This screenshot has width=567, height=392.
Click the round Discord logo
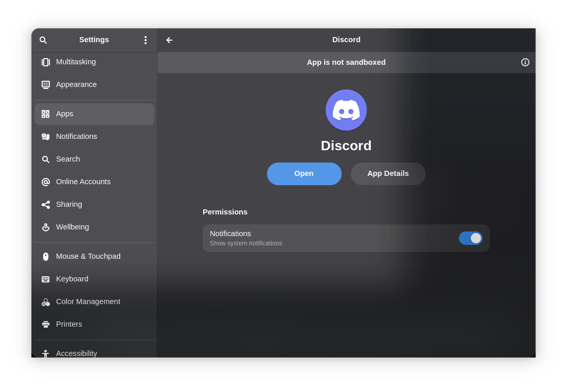point(346,110)
